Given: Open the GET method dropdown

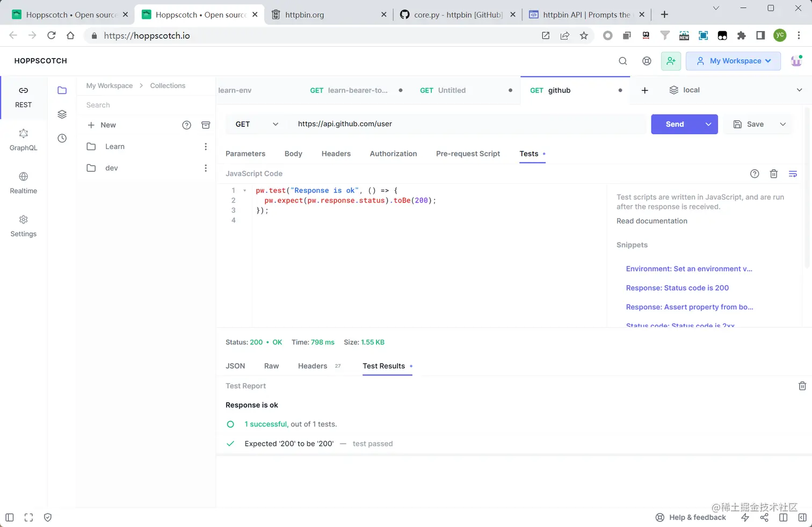Looking at the screenshot, I should (255, 124).
